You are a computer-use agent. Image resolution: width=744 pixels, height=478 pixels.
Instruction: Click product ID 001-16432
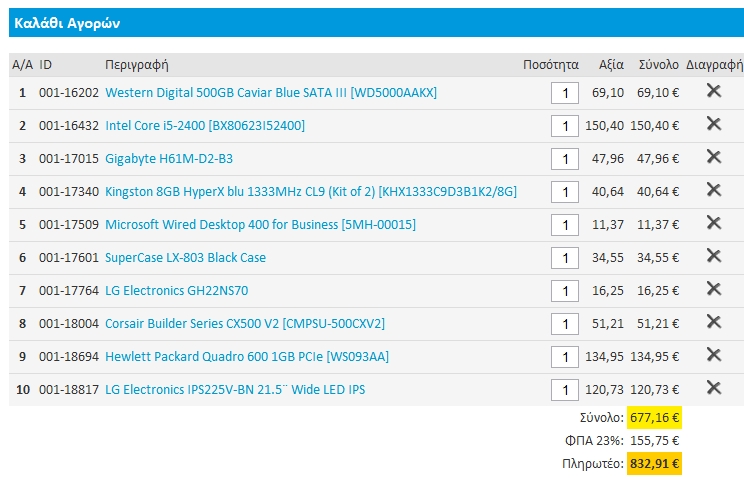click(x=69, y=126)
